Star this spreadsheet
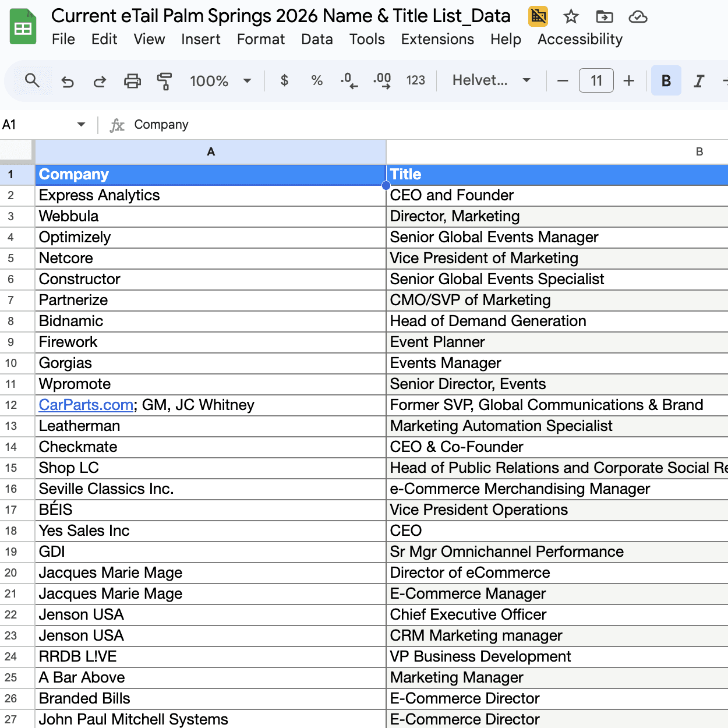 [571, 17]
